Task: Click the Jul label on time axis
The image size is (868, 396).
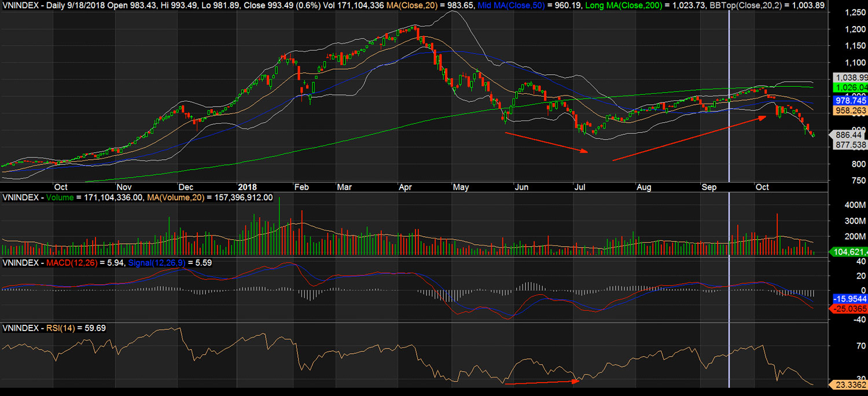Action: pos(580,187)
